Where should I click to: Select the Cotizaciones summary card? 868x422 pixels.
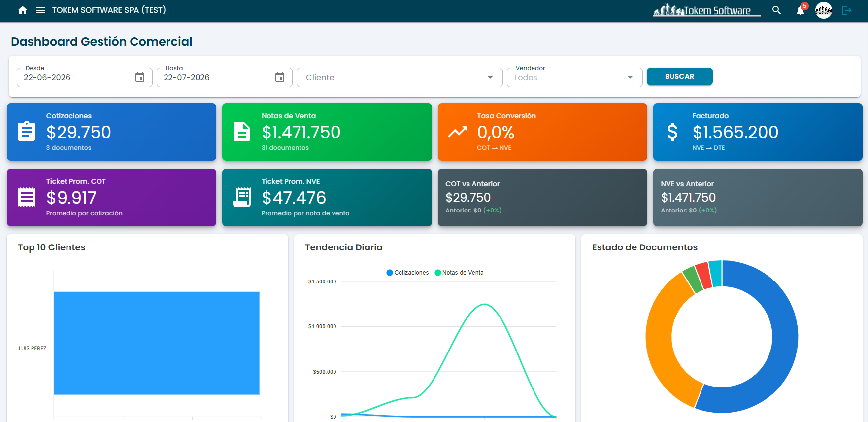[111, 132]
